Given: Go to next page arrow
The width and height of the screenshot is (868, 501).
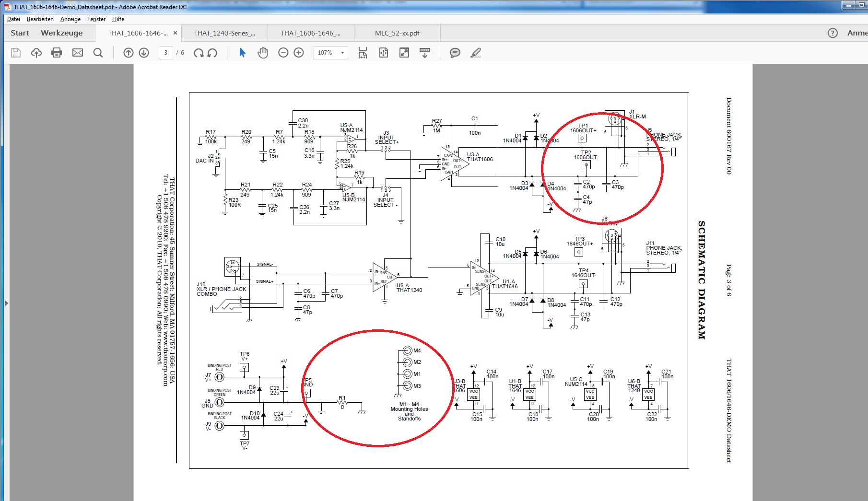Looking at the screenshot, I should pos(144,53).
